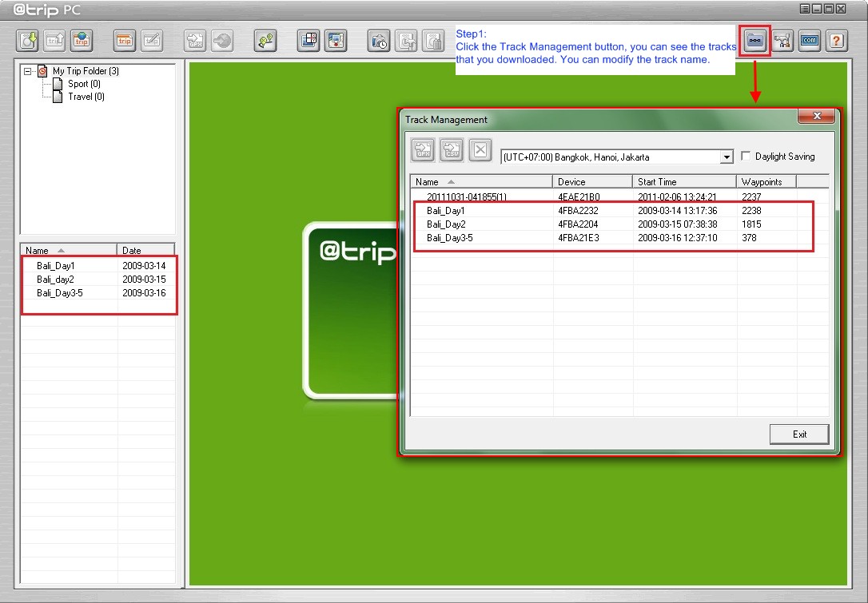Click the X delete icon in Track Management toolbar
868x603 pixels.
click(480, 150)
